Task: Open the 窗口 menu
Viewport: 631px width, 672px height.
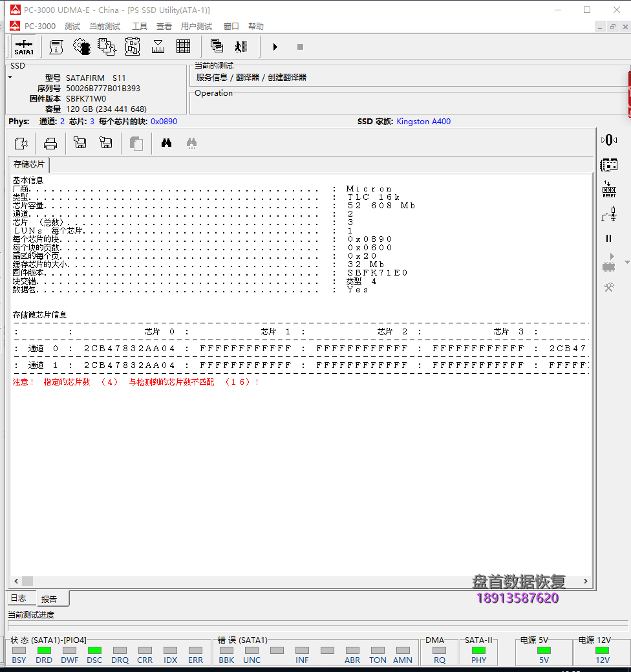Action: click(x=231, y=26)
